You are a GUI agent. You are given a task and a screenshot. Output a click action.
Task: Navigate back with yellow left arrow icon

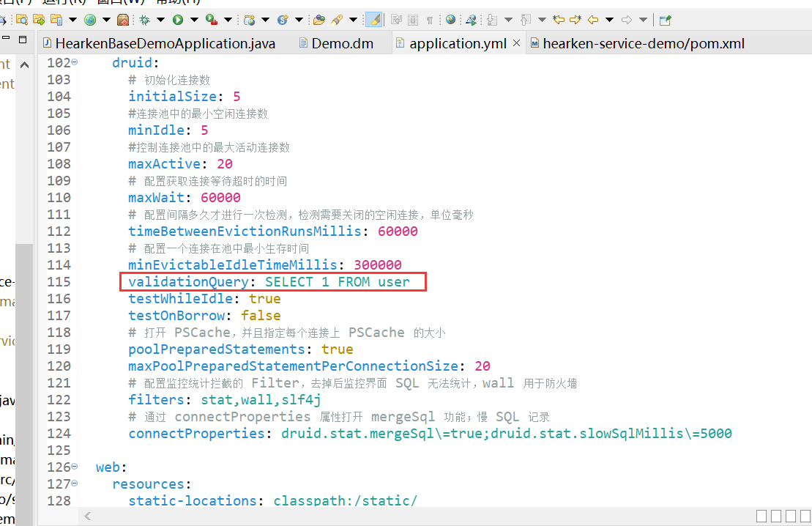[x=593, y=20]
